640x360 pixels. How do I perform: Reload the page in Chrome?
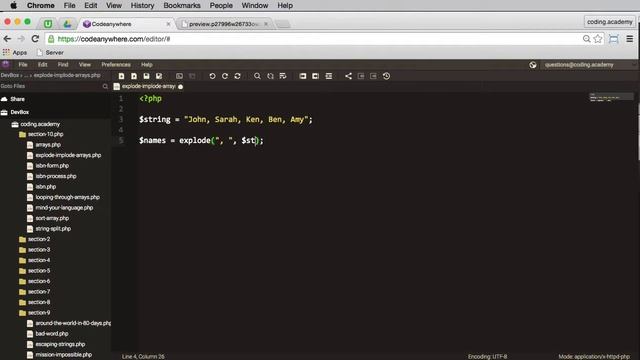coord(35,39)
